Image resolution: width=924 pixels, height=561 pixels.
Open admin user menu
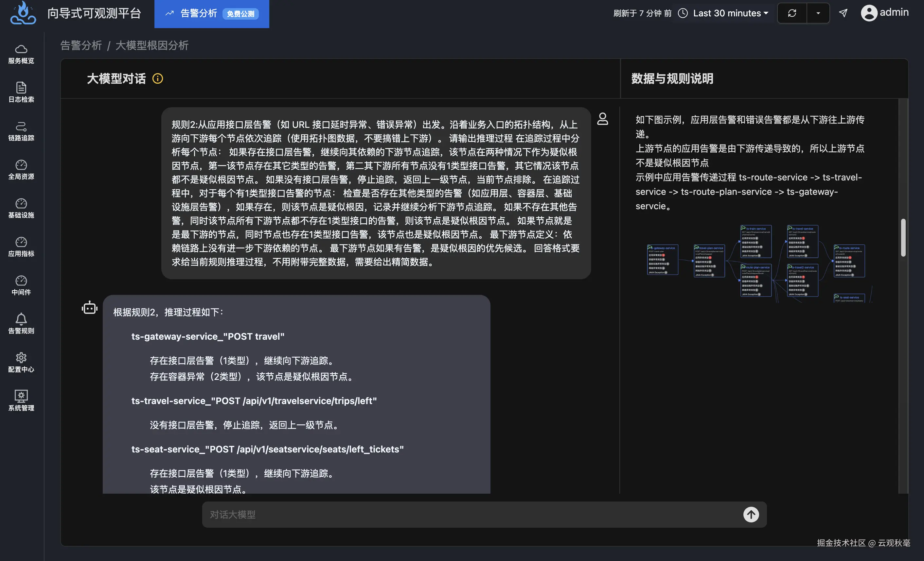pyautogui.click(x=884, y=13)
